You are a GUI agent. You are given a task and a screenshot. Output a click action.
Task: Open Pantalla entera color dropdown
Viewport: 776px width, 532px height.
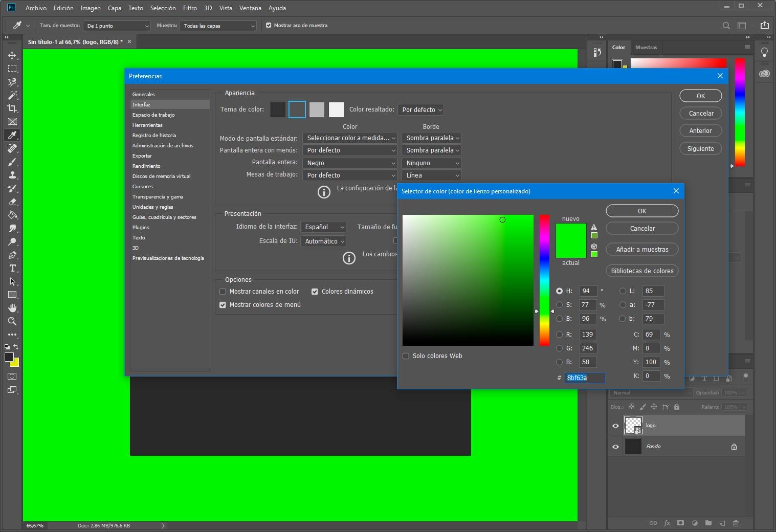click(x=350, y=163)
